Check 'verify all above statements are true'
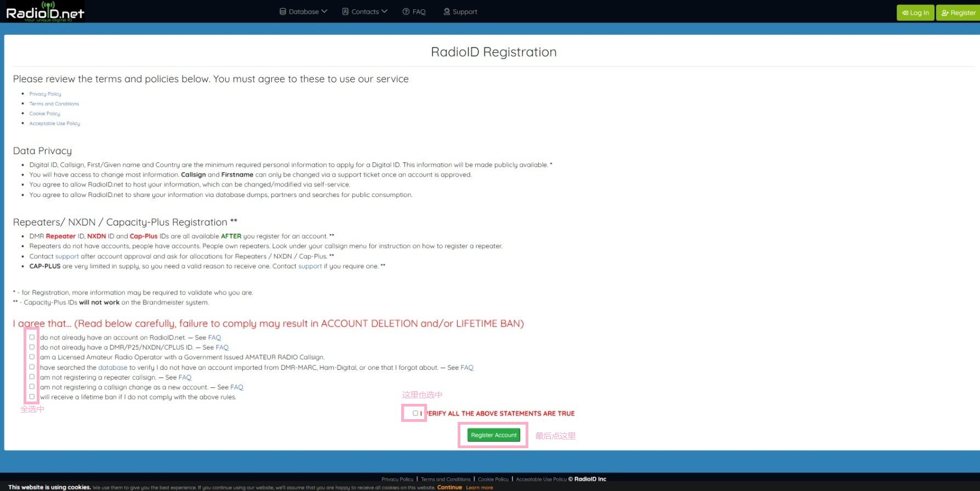Image resolution: width=980 pixels, height=491 pixels. tap(415, 413)
